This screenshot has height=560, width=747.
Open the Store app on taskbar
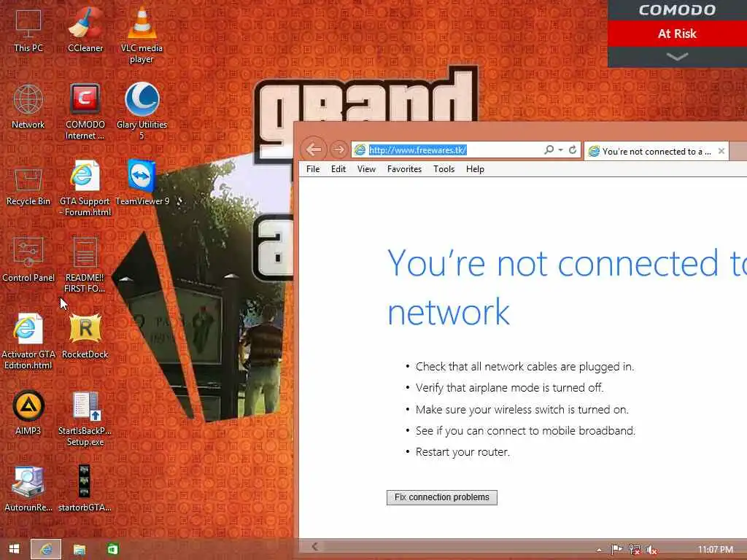pos(112,550)
